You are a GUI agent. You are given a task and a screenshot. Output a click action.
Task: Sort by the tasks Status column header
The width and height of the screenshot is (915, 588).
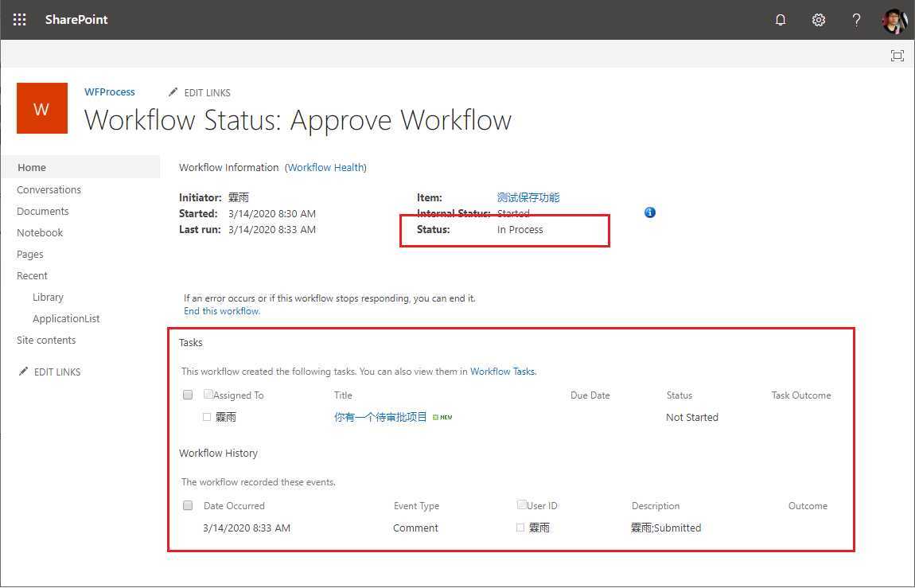coord(679,395)
